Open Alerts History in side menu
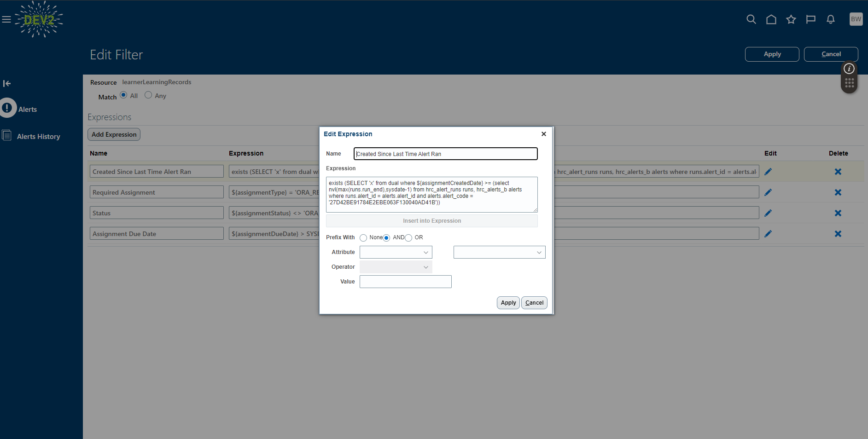868x439 pixels. 39,137
